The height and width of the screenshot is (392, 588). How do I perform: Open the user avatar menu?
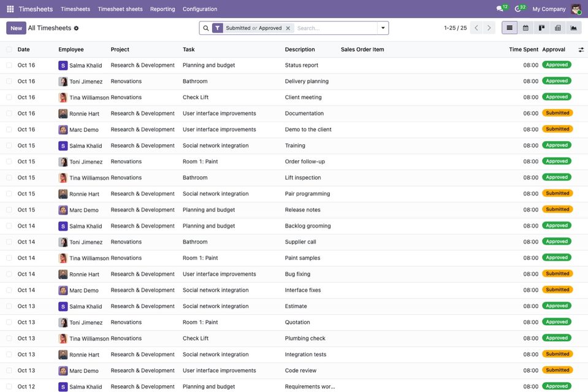tap(576, 9)
